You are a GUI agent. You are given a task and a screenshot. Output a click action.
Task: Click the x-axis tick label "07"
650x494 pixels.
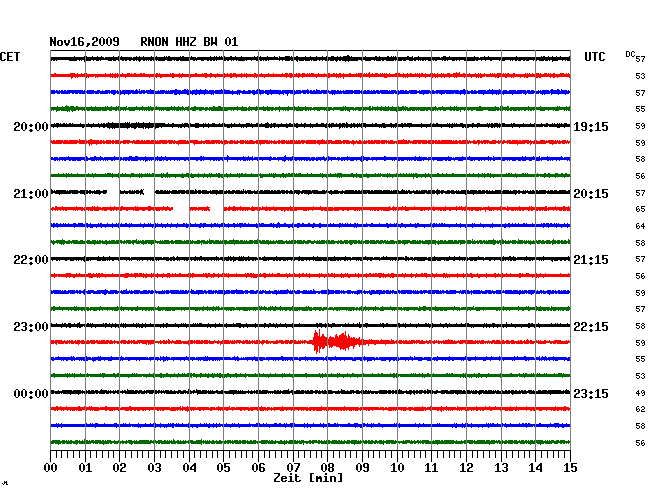point(293,468)
